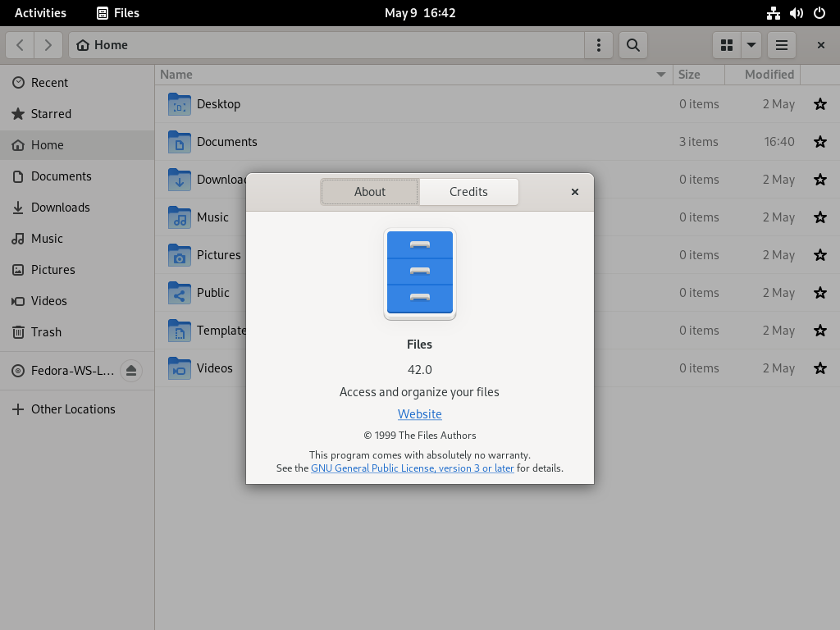The width and height of the screenshot is (840, 630).
Task: Star the Music folder
Action: pyautogui.click(x=820, y=217)
